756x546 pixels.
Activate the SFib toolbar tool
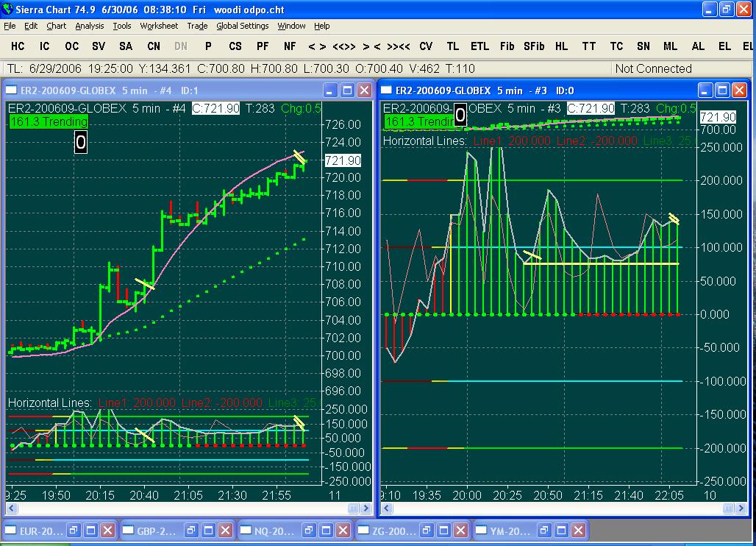coord(534,46)
